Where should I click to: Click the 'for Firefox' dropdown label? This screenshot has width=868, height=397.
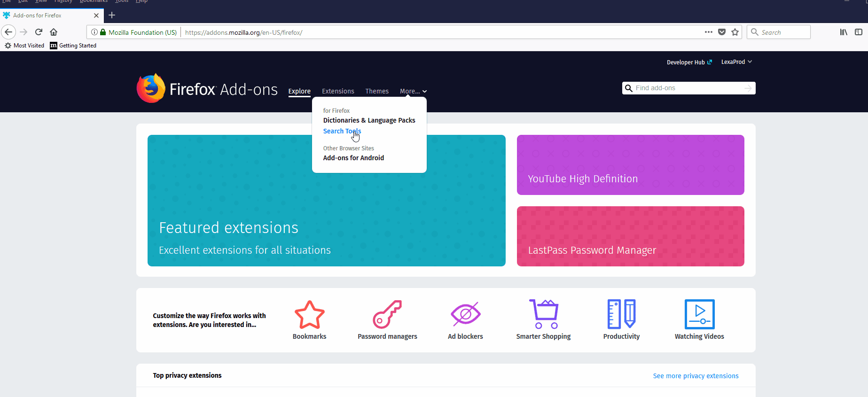(x=336, y=111)
